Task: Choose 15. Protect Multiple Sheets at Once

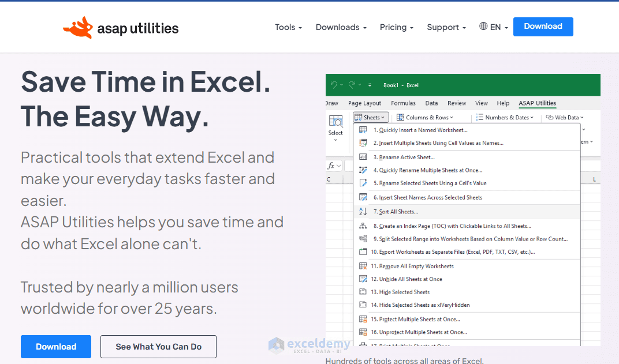Action: click(x=467, y=319)
